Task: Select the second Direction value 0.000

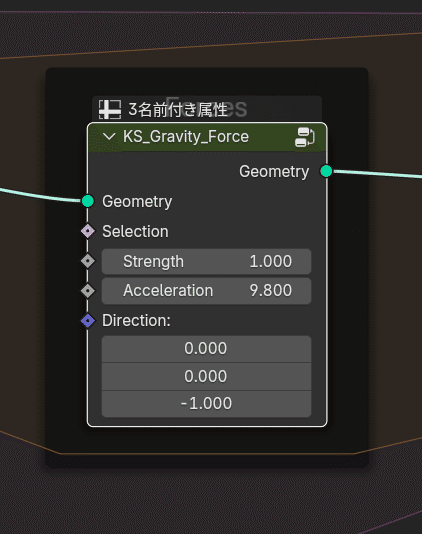Action: (x=206, y=376)
